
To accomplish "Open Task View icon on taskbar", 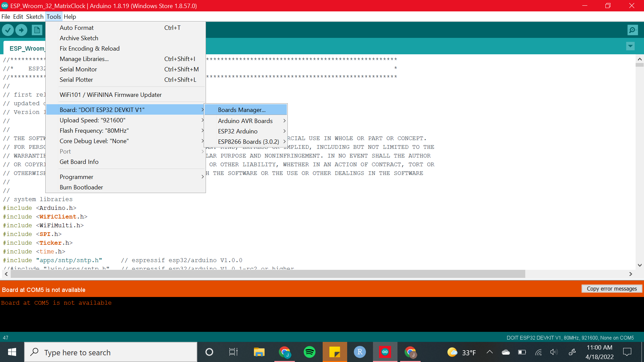I will click(233, 352).
